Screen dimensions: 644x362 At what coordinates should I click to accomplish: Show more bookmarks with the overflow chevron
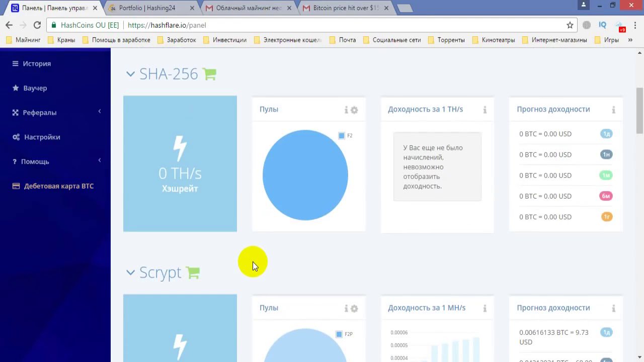(x=630, y=40)
